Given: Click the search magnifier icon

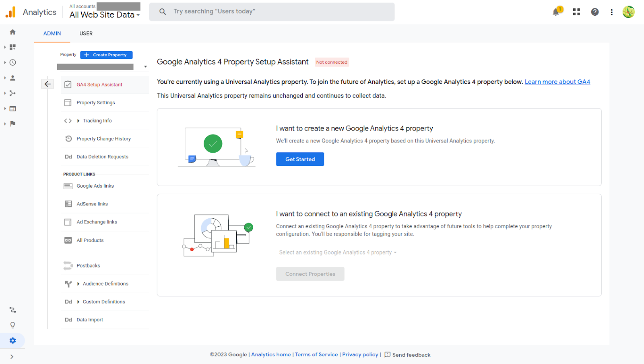Looking at the screenshot, I should pos(163,12).
